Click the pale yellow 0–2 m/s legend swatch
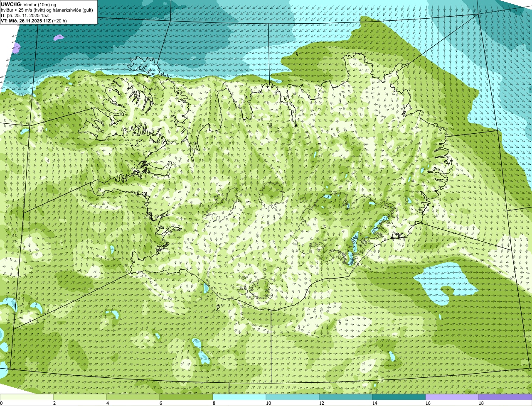The width and height of the screenshot is (532, 406). click(27, 397)
